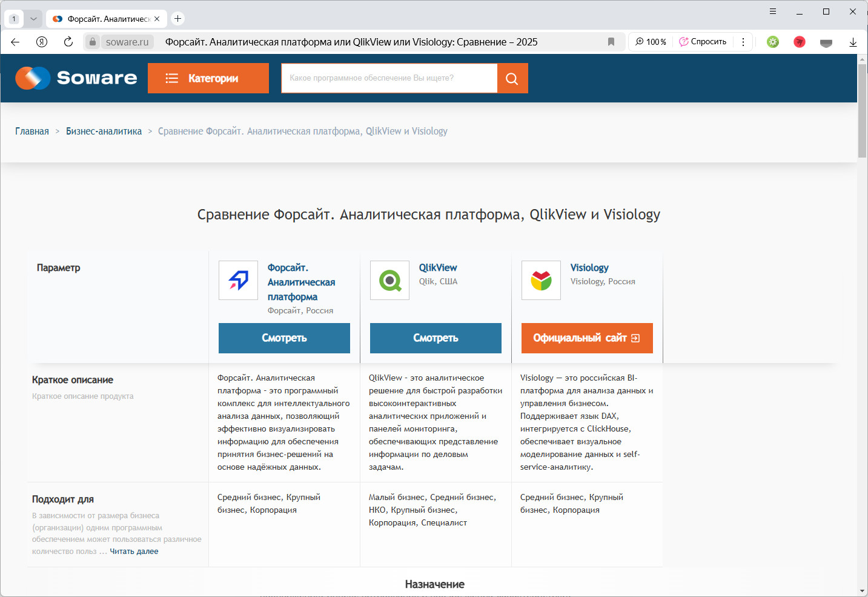Click the red extension icon
This screenshot has height=597, width=868.
pyautogui.click(x=800, y=42)
